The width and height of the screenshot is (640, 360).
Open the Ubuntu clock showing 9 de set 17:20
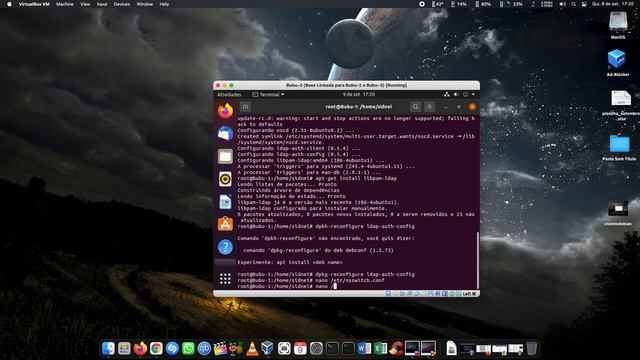coord(358,94)
